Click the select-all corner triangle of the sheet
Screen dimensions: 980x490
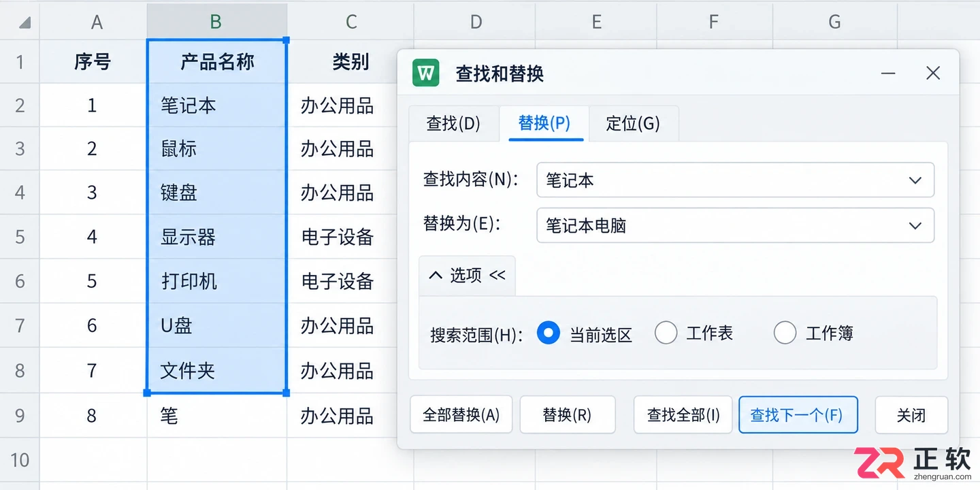point(25,22)
